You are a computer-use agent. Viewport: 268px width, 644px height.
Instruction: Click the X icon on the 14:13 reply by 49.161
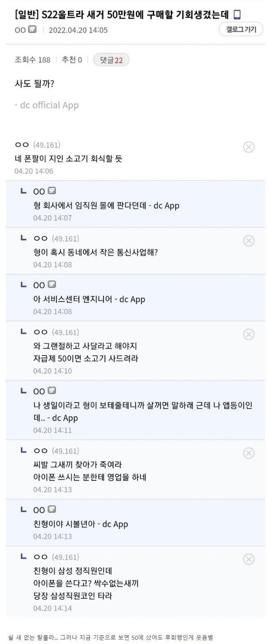coord(248,453)
